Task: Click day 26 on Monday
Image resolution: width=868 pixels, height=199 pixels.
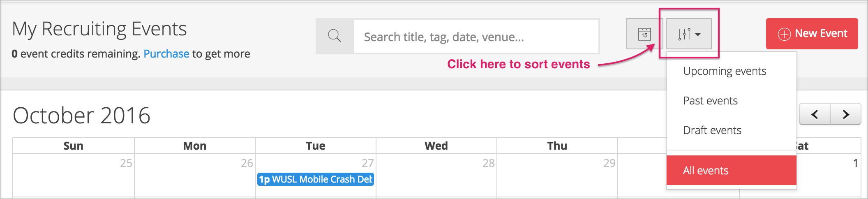Action: tap(195, 175)
